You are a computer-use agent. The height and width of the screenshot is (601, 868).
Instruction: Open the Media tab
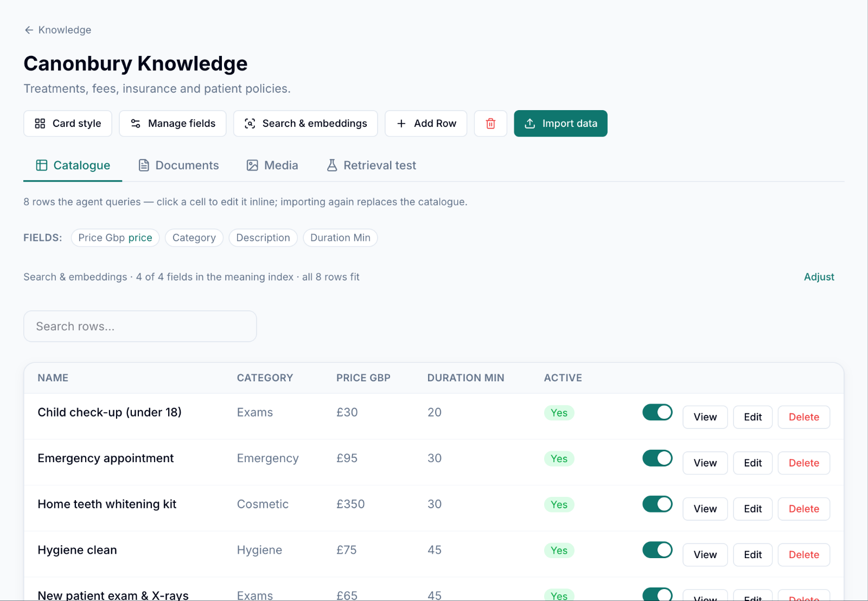point(272,165)
